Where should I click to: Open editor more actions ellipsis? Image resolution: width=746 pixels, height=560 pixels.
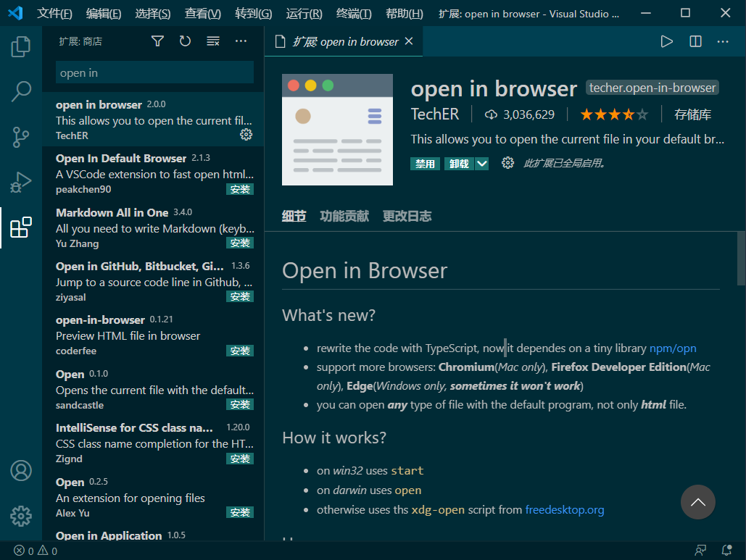click(x=723, y=41)
